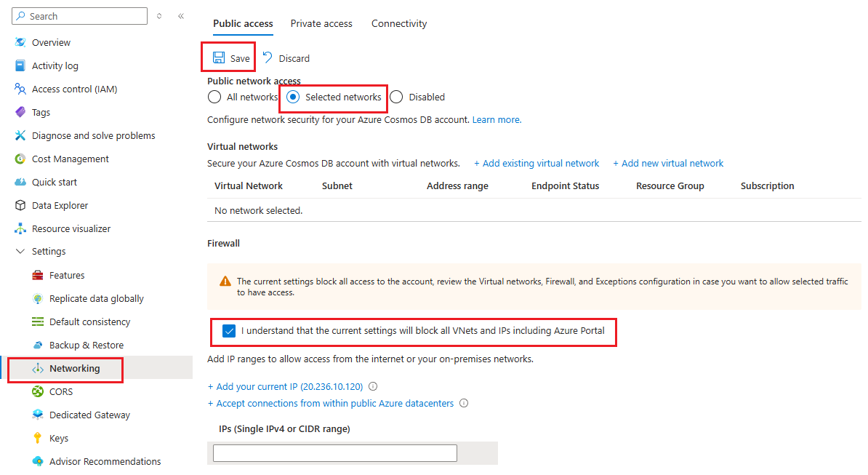Select the All networks radio button
868x475 pixels.
click(214, 97)
